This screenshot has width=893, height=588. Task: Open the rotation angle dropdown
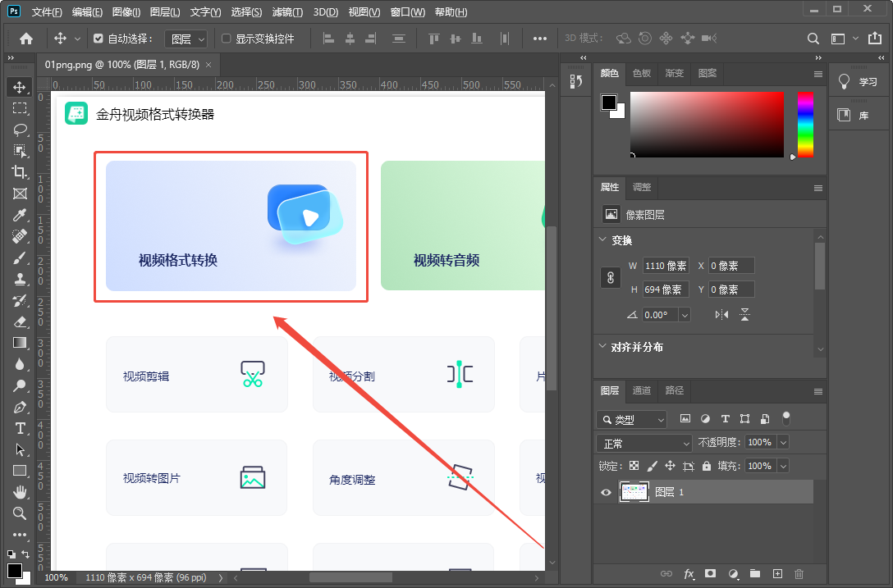tap(685, 315)
